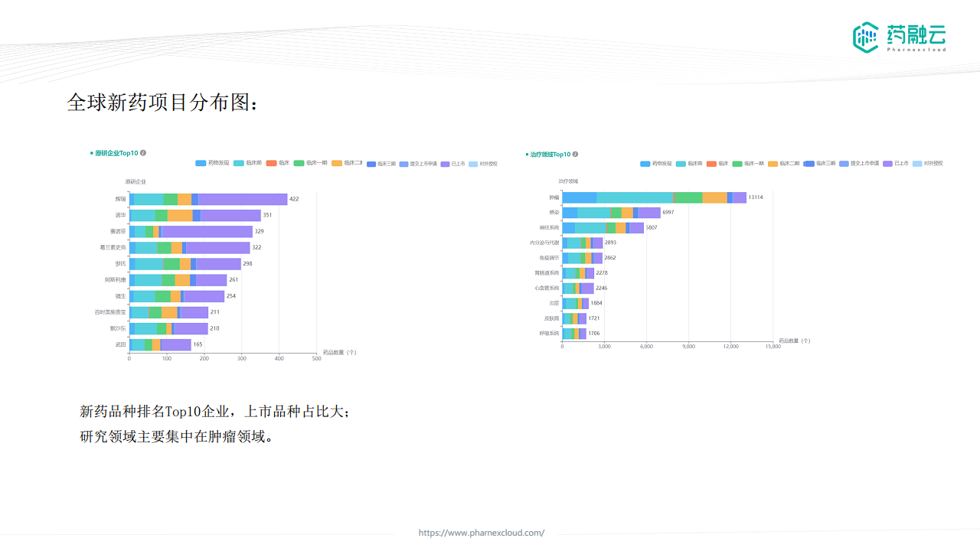Click the 辉瑞 row label

click(x=120, y=199)
